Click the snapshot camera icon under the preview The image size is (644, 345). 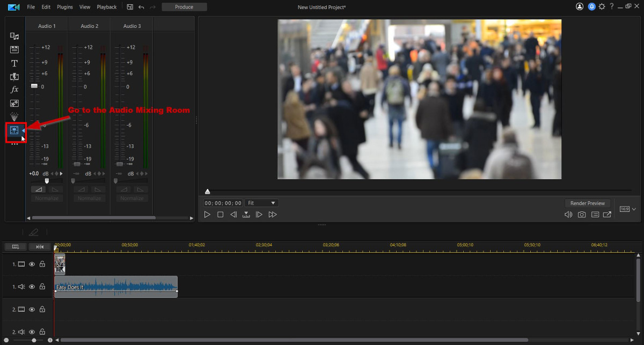click(x=581, y=214)
